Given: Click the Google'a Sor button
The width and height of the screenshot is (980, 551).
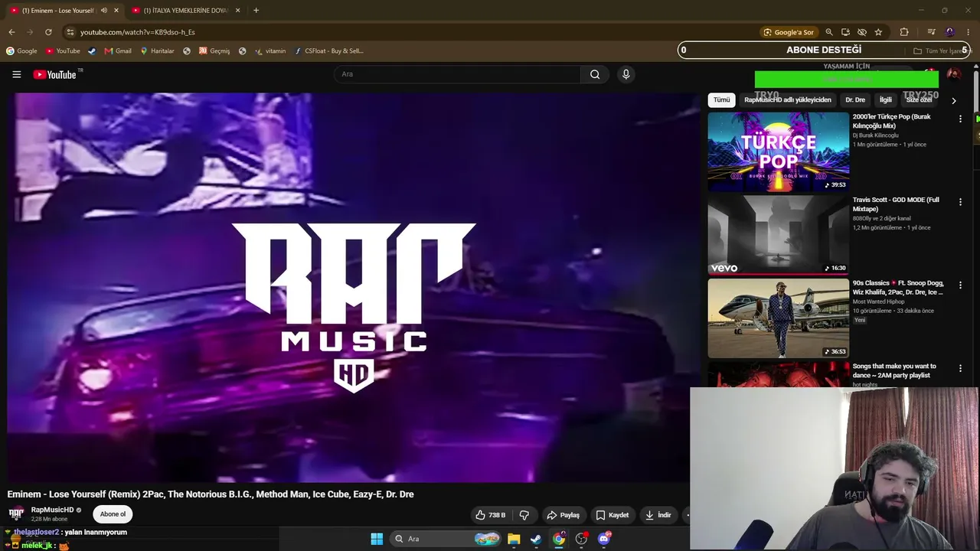Looking at the screenshot, I should (x=789, y=32).
